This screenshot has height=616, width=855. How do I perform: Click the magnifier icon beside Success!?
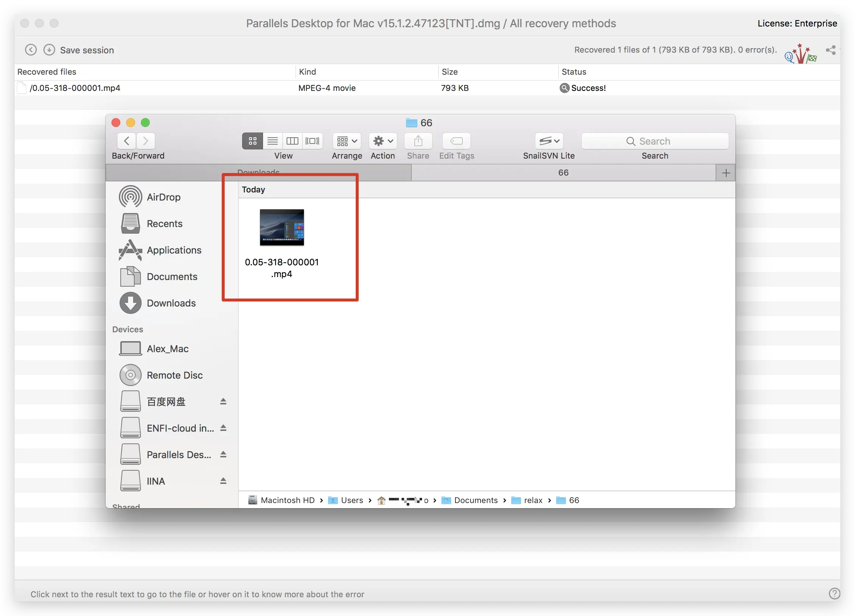tap(564, 88)
